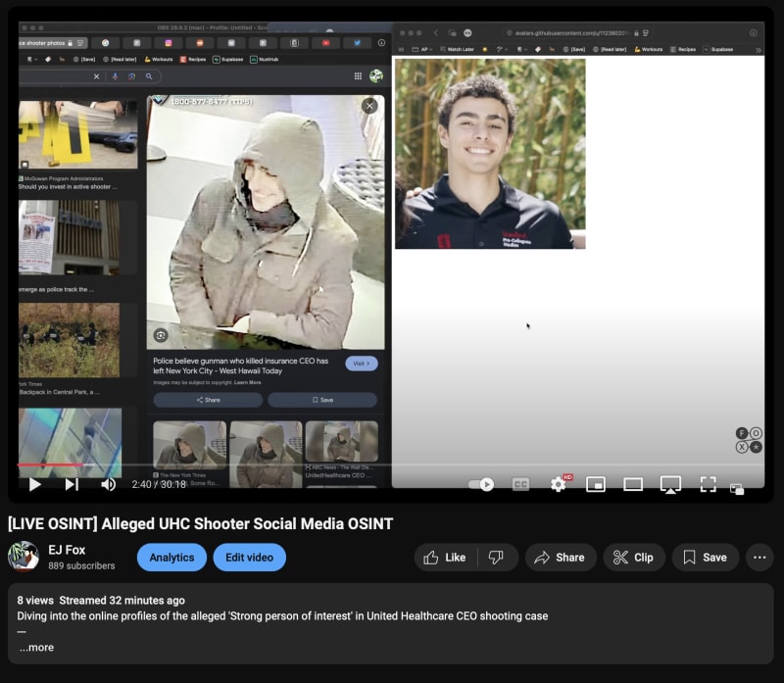This screenshot has width=784, height=683.
Task: Click the 2:40 / 30:18 time display
Action: 159,484
